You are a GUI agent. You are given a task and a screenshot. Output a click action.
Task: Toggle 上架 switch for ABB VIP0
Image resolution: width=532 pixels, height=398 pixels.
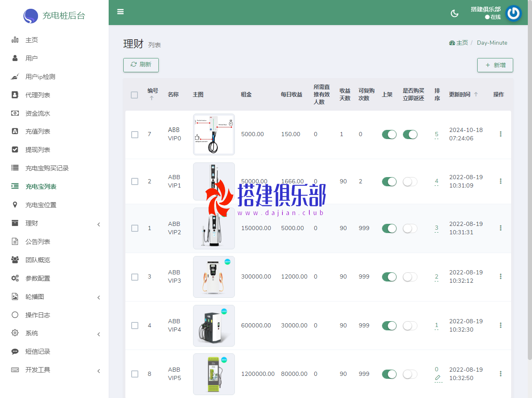(389, 134)
